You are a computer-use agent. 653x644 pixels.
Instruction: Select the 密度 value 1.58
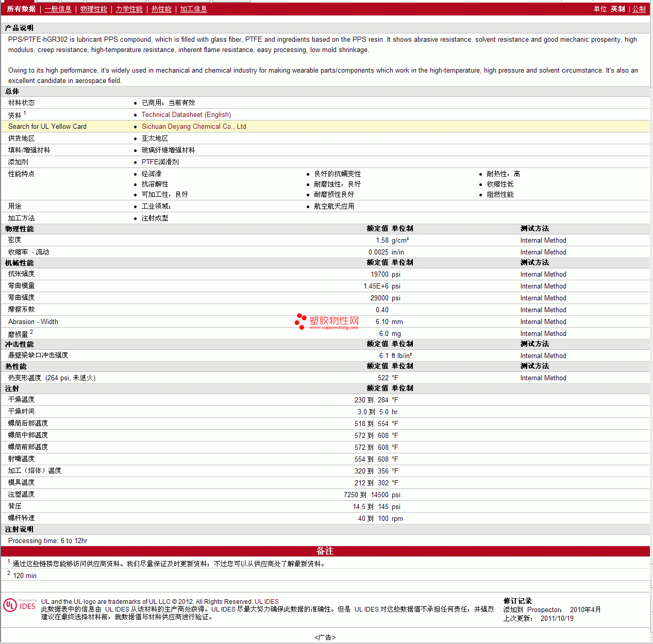coord(382,241)
